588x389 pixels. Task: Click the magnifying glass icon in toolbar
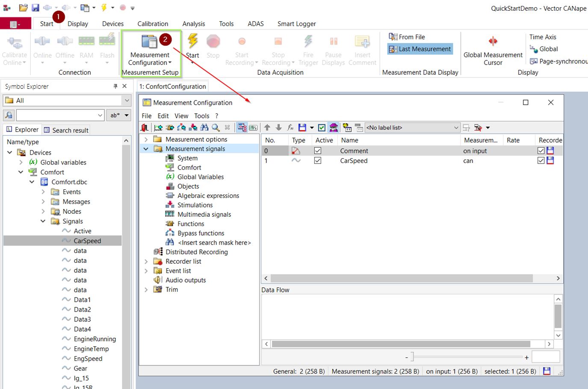[x=216, y=127]
